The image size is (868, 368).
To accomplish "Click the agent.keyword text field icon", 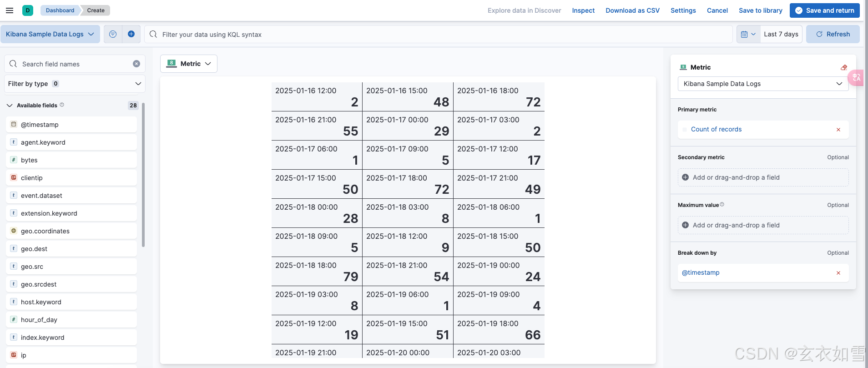I will pyautogui.click(x=14, y=142).
